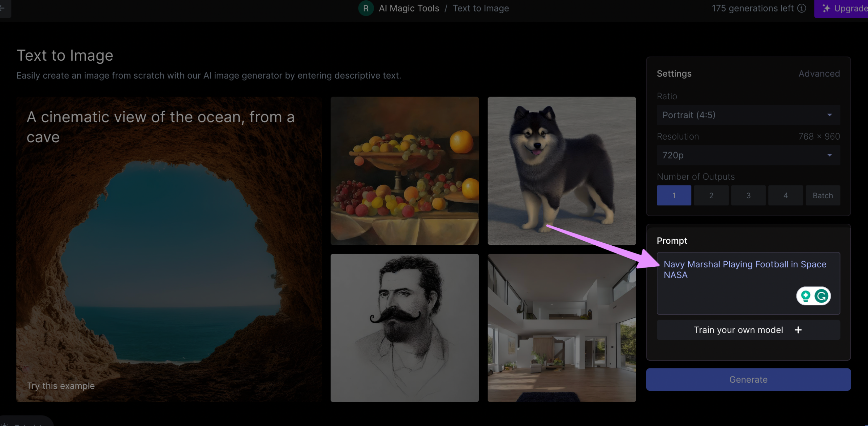This screenshot has height=426, width=868.
Task: Choose 4 outputs option
Action: [785, 195]
